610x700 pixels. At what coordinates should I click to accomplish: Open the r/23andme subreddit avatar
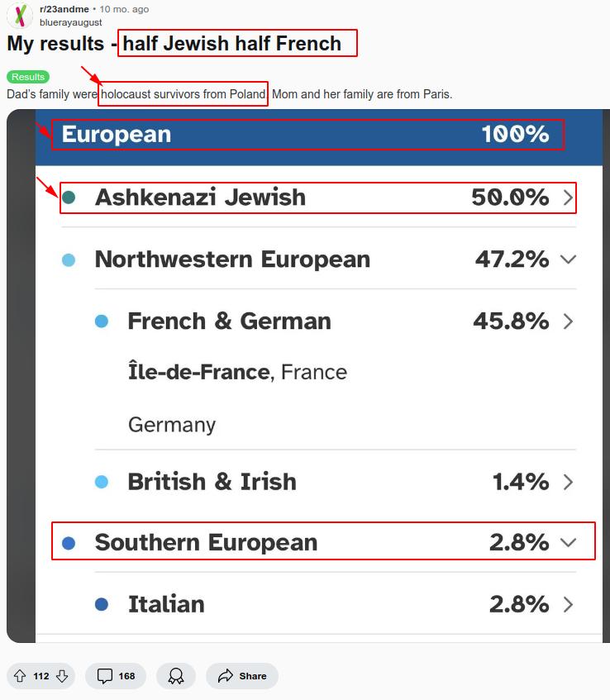coord(19,16)
